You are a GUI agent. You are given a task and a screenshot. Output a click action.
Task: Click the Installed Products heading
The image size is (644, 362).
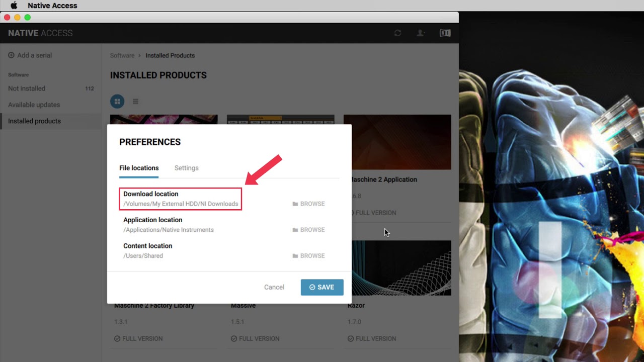[x=158, y=75]
